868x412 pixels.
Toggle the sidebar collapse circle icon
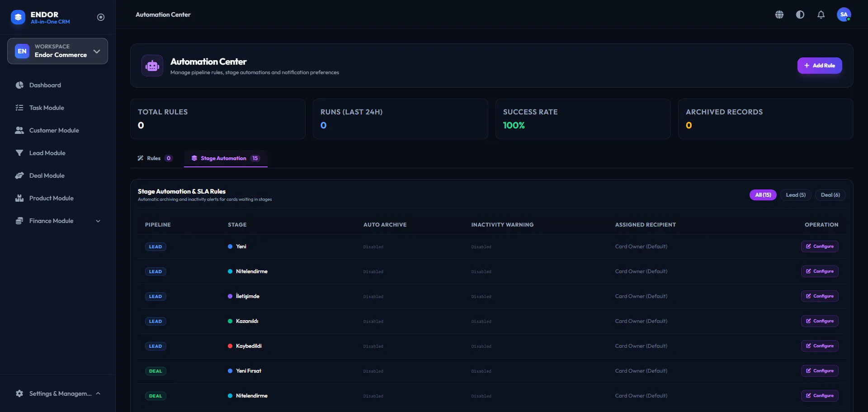[101, 17]
